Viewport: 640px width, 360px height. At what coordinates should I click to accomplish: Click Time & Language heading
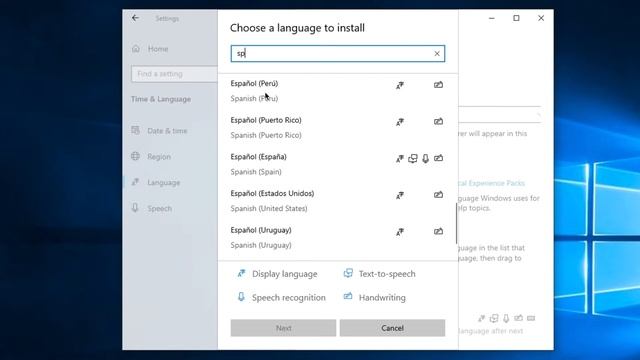161,99
